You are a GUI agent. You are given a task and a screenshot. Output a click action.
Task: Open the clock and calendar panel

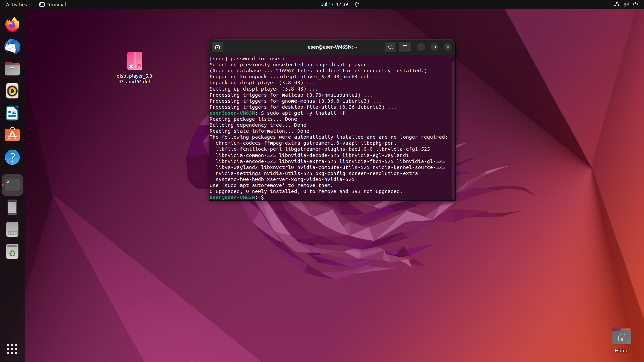334,4
